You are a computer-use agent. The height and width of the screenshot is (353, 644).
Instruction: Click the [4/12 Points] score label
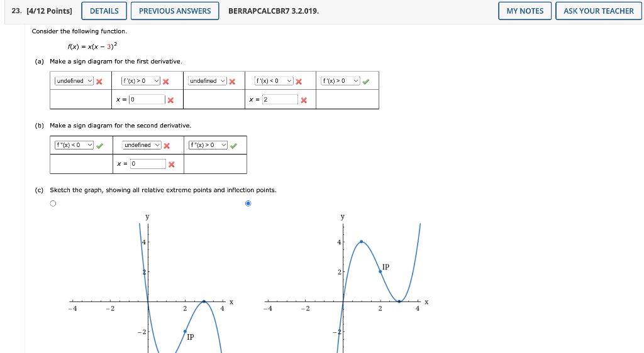(x=49, y=11)
